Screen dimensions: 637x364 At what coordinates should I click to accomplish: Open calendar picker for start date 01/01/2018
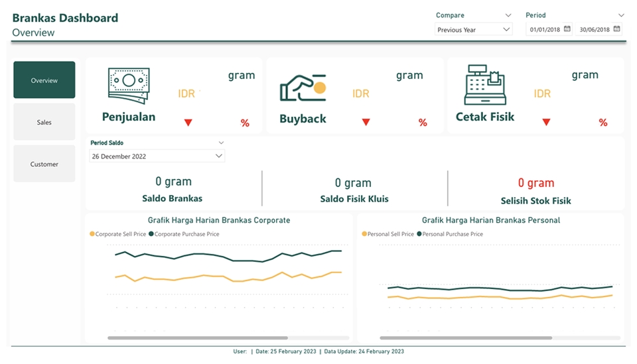[x=567, y=29]
